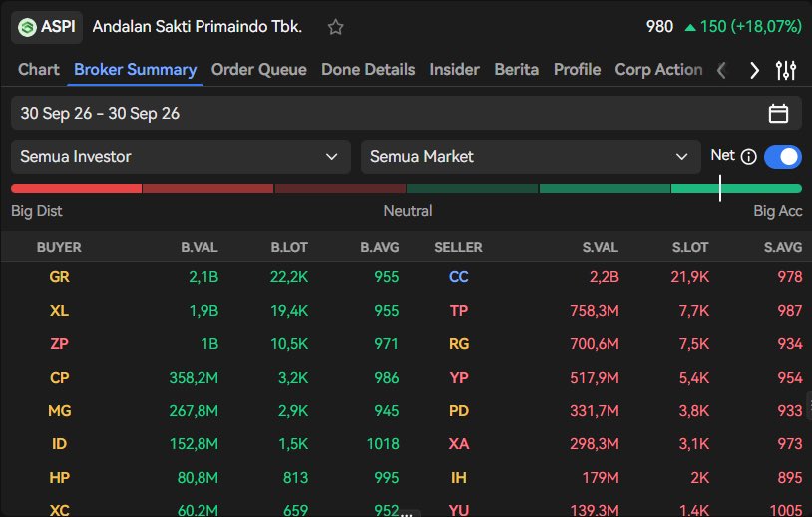Open the Semua Investor dropdown
This screenshot has height=517, width=812.
tap(181, 157)
